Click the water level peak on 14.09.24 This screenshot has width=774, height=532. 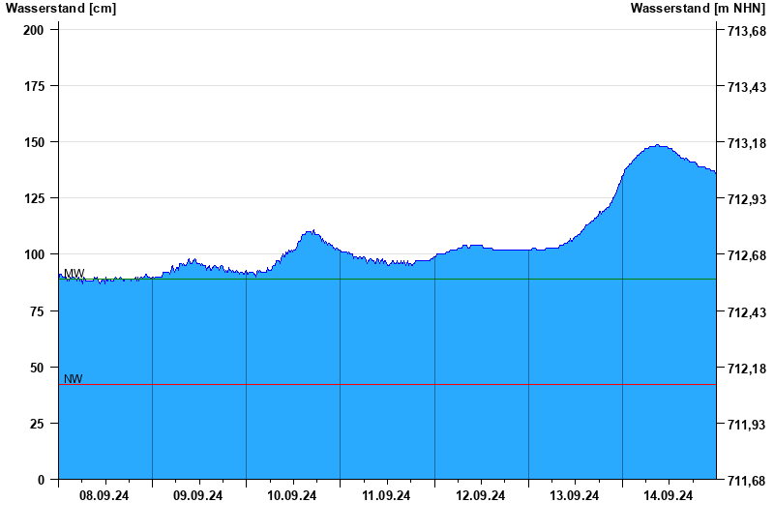pyautogui.click(x=658, y=145)
